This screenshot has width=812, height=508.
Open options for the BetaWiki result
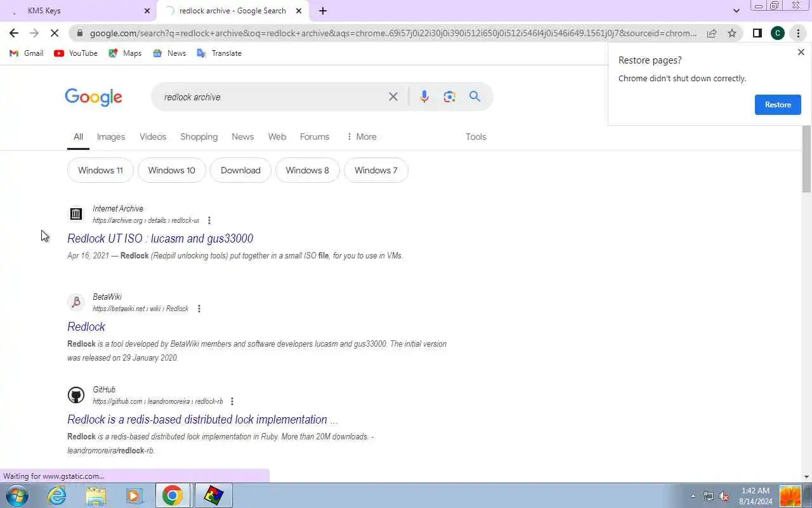pos(199,309)
